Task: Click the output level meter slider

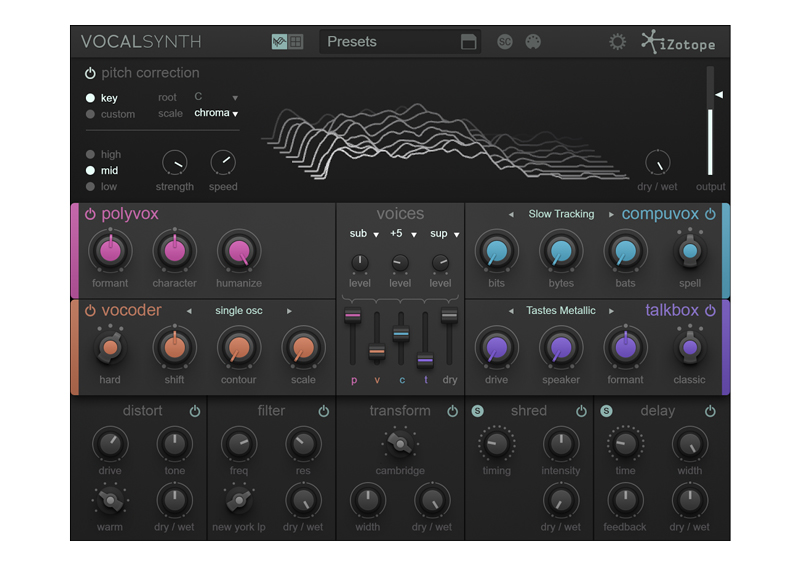Action: (x=710, y=120)
